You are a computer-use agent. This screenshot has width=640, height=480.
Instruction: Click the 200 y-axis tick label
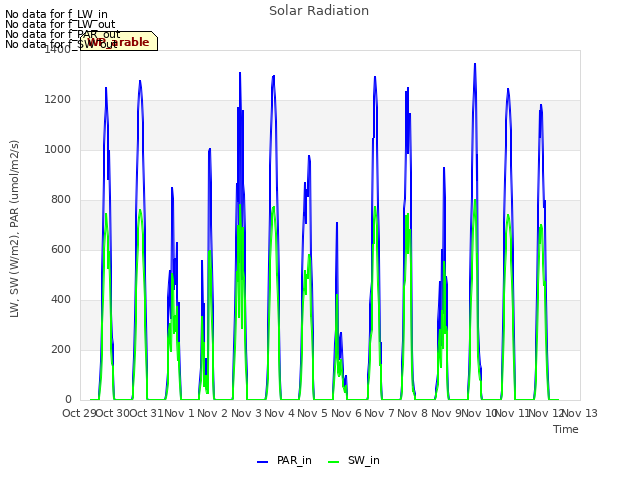point(61,349)
